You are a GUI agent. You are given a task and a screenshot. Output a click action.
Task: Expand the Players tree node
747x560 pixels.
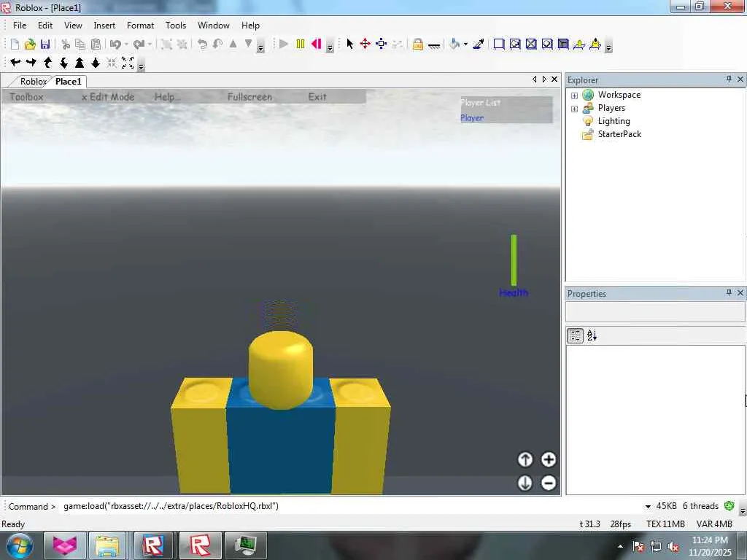click(x=575, y=109)
